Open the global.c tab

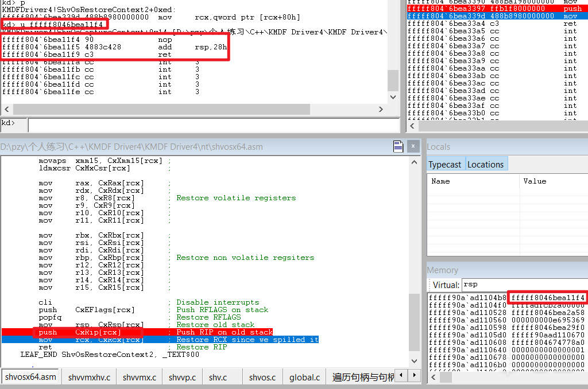(x=304, y=377)
